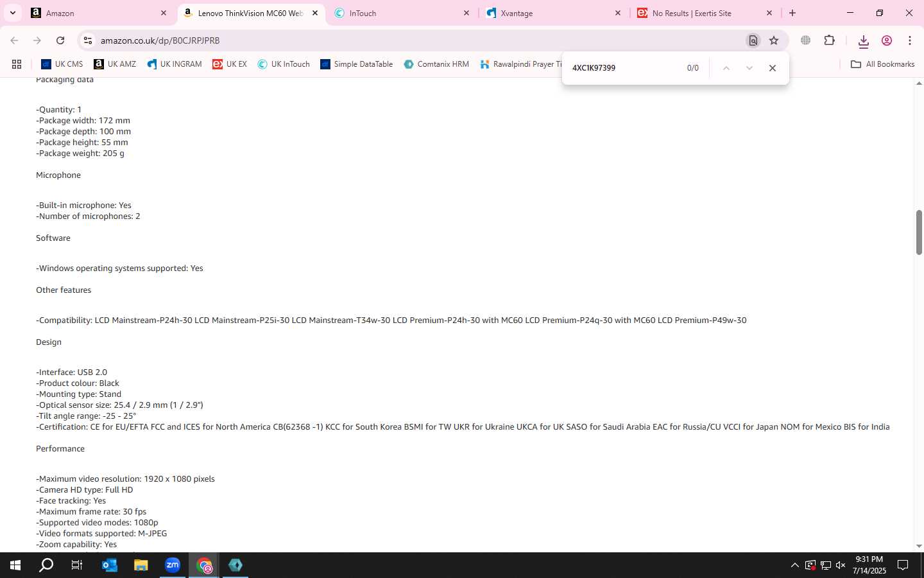924x578 pixels.
Task: Open the tab search dropdown arrow
Action: click(x=13, y=13)
